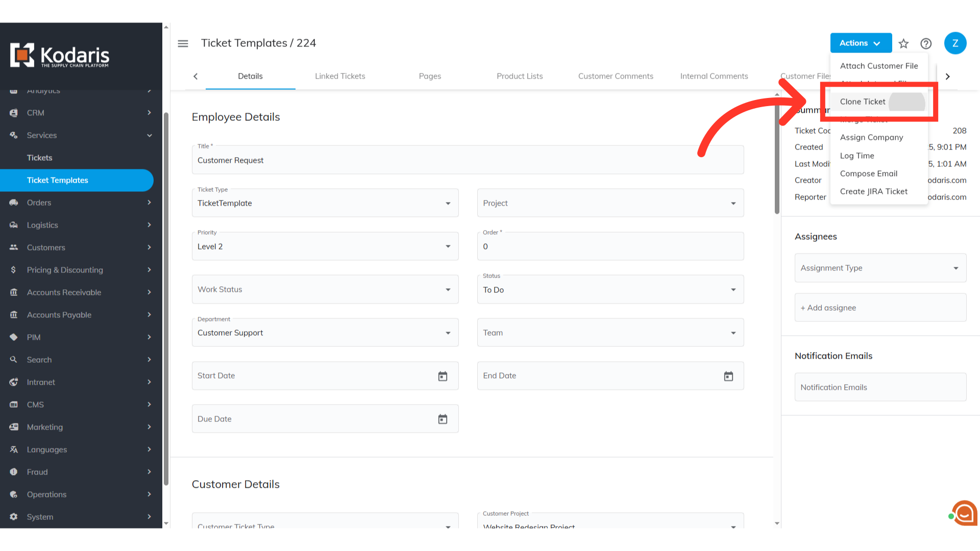Choose Compose Email menu entry
The image size is (980, 551).
point(868,173)
